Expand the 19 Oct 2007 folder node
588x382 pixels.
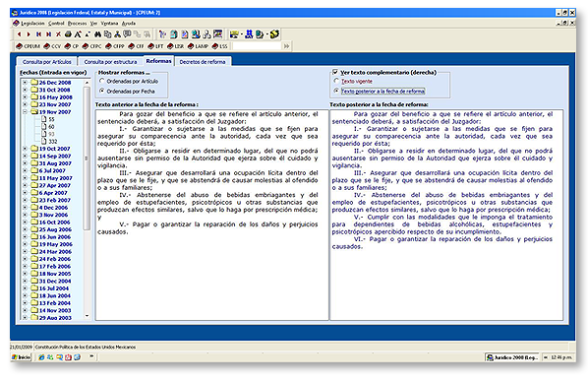click(25, 149)
